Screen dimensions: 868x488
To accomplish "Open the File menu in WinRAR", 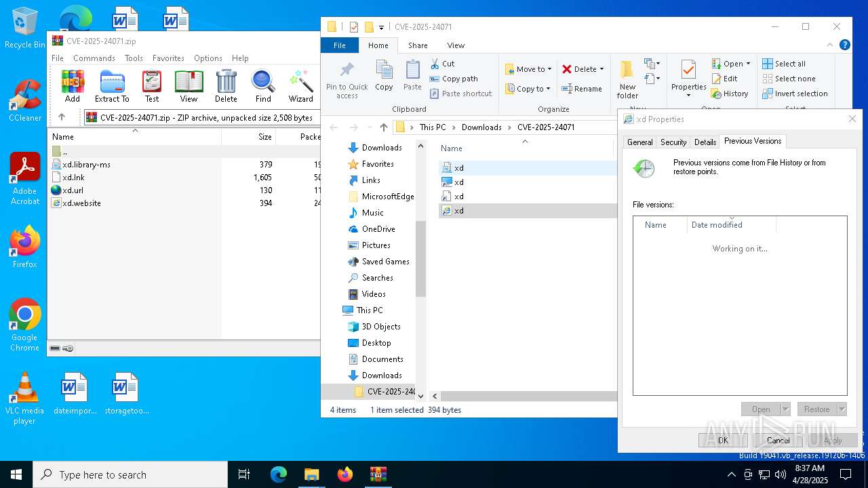I will 58,58.
